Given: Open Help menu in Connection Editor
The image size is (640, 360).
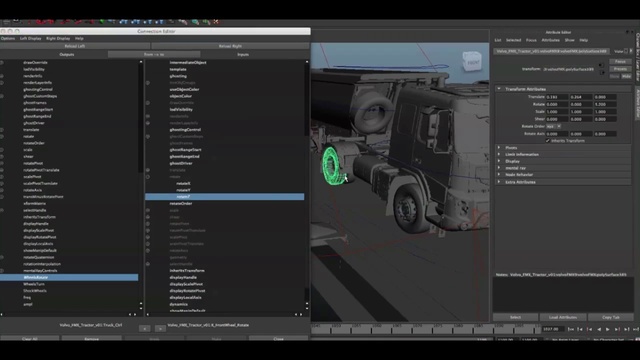Looking at the screenshot, I should coord(79,38).
